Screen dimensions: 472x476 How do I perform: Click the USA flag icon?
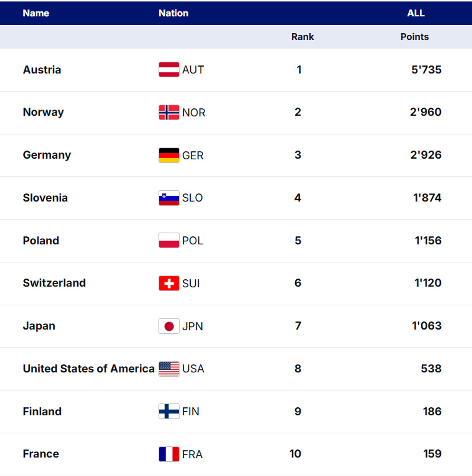(x=169, y=369)
